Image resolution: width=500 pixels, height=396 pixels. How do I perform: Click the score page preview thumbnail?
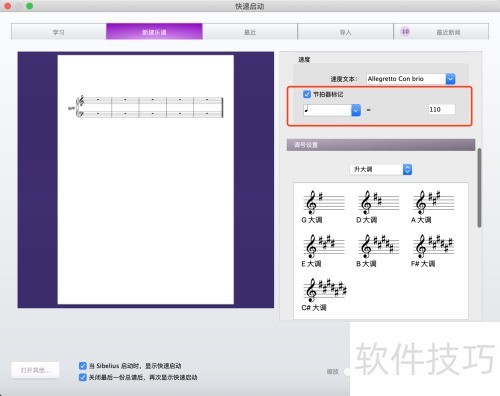click(x=146, y=179)
